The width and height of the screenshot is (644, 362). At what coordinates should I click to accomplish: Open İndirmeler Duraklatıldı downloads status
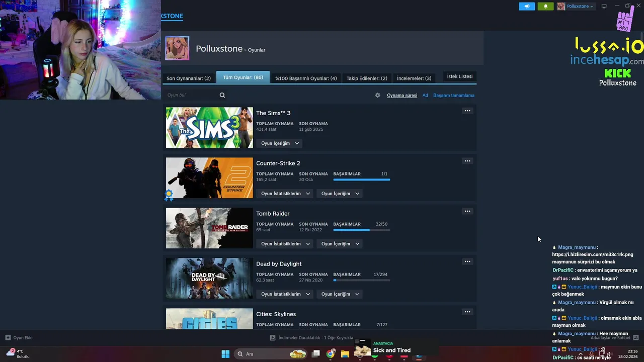(x=311, y=338)
